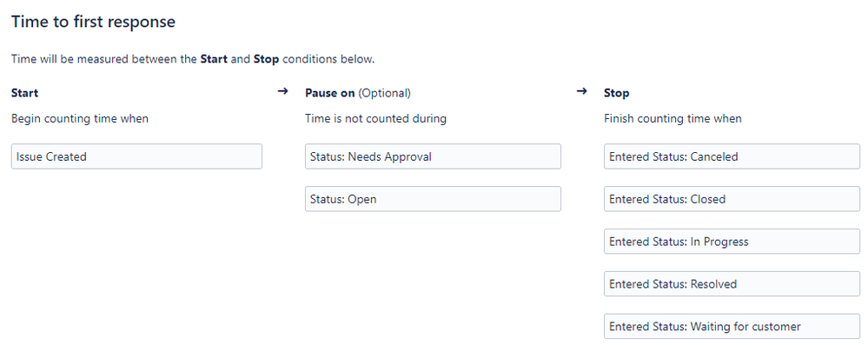Click the arrow icon before the Stop column
This screenshot has height=345, width=868.
tap(581, 91)
